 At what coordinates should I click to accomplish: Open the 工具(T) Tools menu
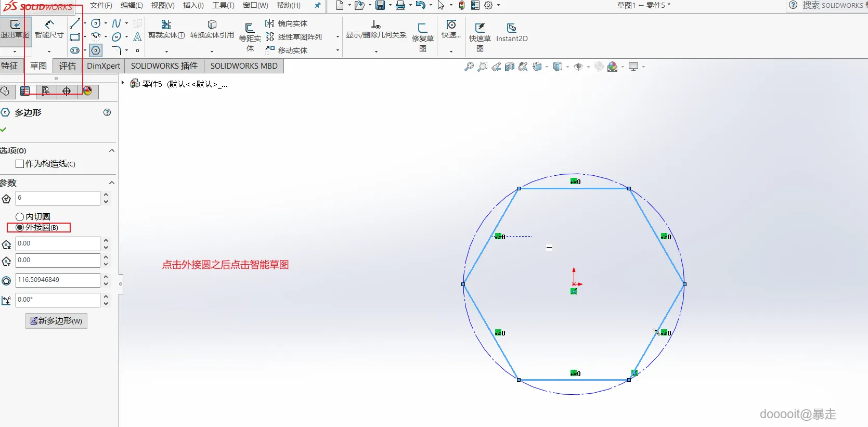[x=223, y=5]
